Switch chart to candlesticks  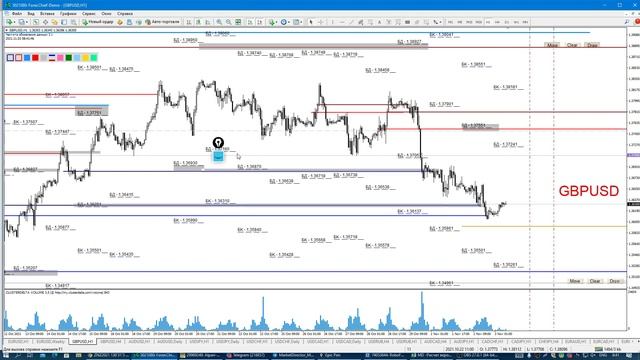[198, 22]
